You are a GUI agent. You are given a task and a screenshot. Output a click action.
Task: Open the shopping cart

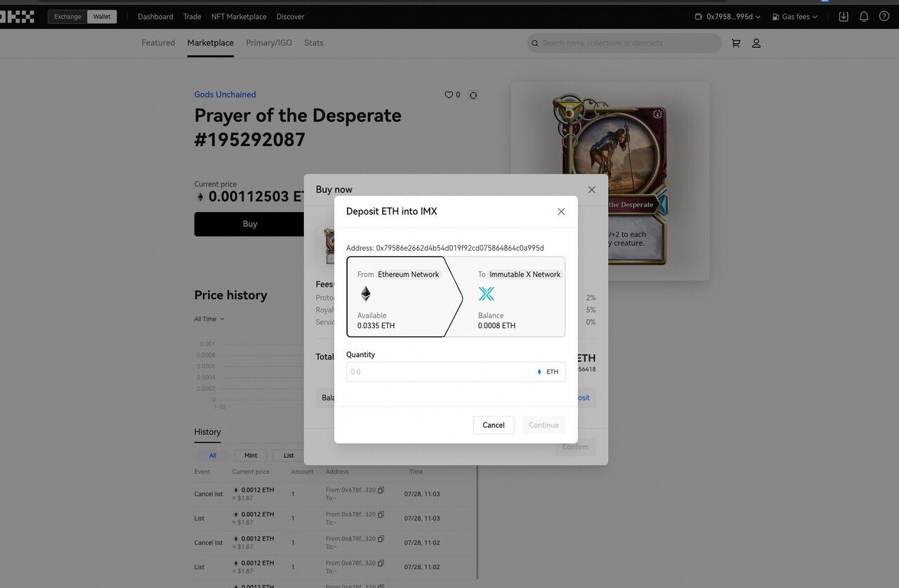[736, 43]
